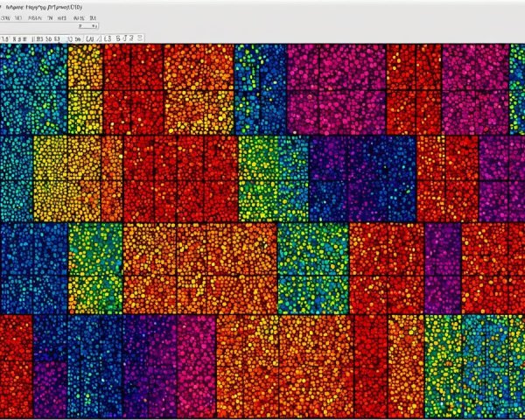Select the yellow tile in the top row
This screenshot has height=420, width=525.
pyautogui.click(x=85, y=87)
